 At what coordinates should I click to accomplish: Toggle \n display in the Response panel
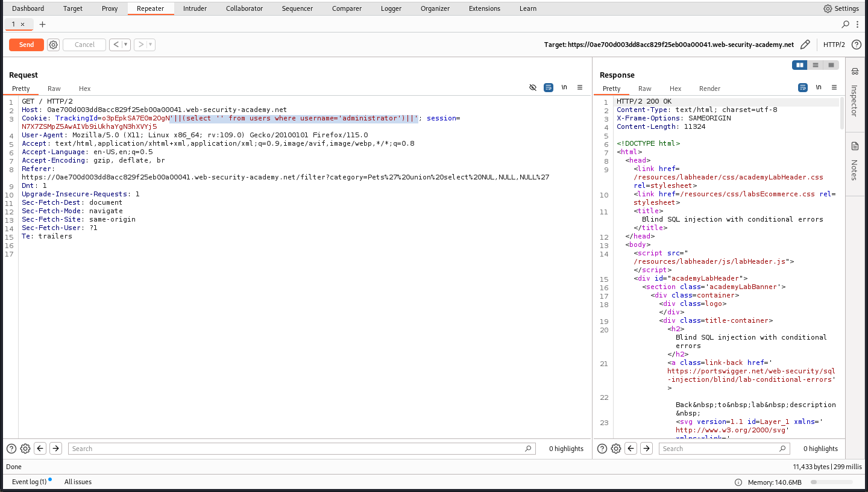819,87
